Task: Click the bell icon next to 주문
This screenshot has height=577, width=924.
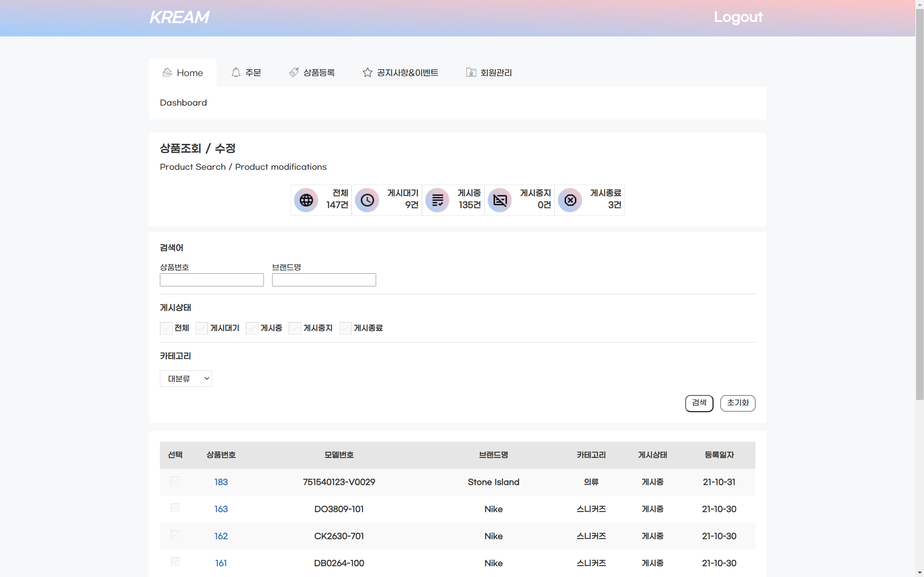Action: pos(236,72)
